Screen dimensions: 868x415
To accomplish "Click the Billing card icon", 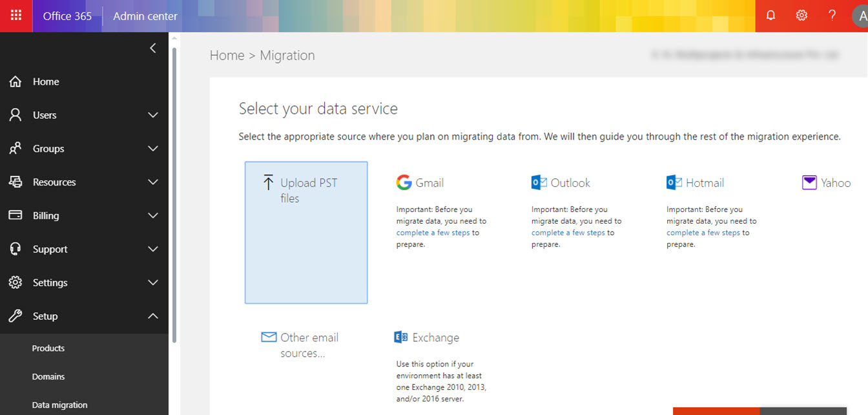I will click(x=15, y=216).
